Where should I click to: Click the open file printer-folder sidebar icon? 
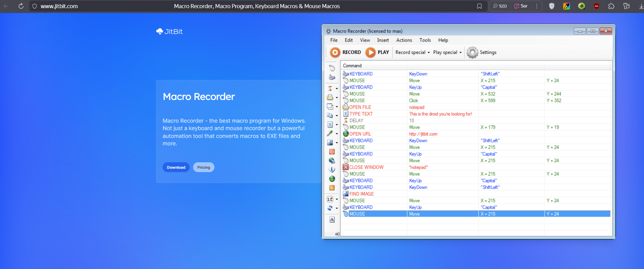click(x=330, y=97)
